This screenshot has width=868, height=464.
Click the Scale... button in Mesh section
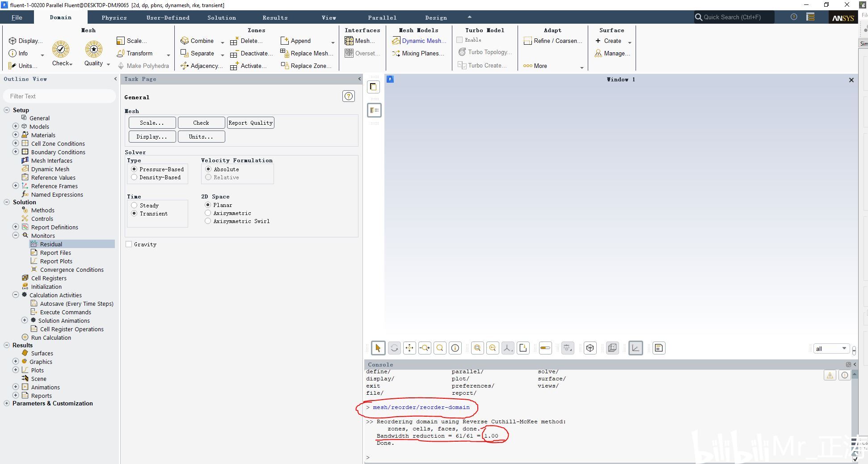(152, 123)
